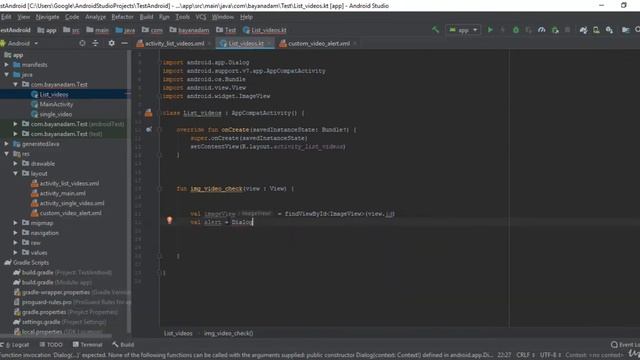The image size is (640, 360).
Task: Click the gutter icon beside class List_videos
Action: coord(149,113)
